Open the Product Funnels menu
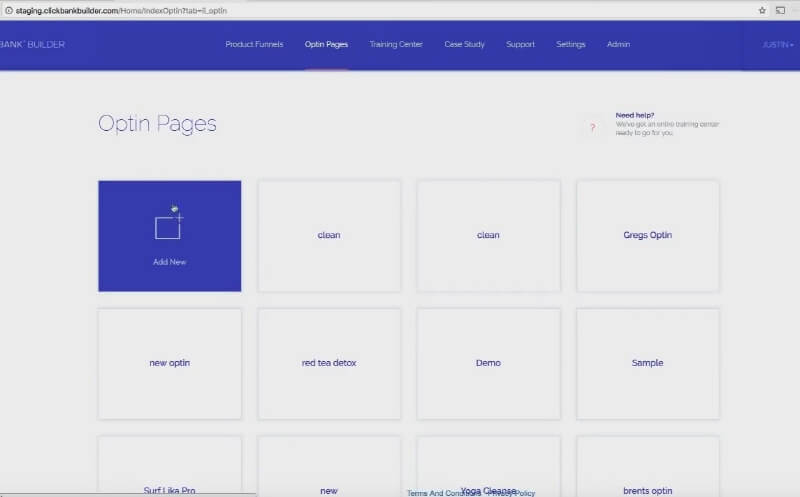The image size is (800, 497). (254, 44)
